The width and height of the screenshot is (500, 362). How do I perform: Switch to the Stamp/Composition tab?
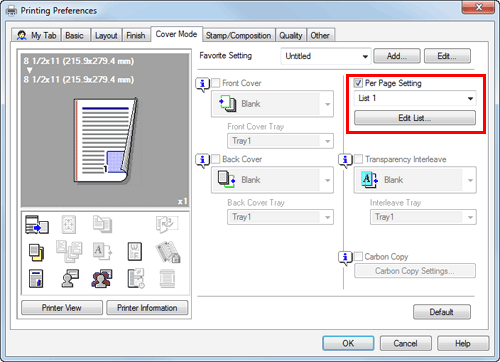coord(238,35)
